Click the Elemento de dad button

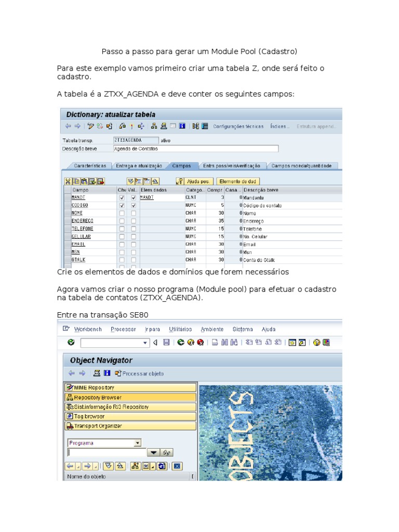pyautogui.click(x=237, y=181)
